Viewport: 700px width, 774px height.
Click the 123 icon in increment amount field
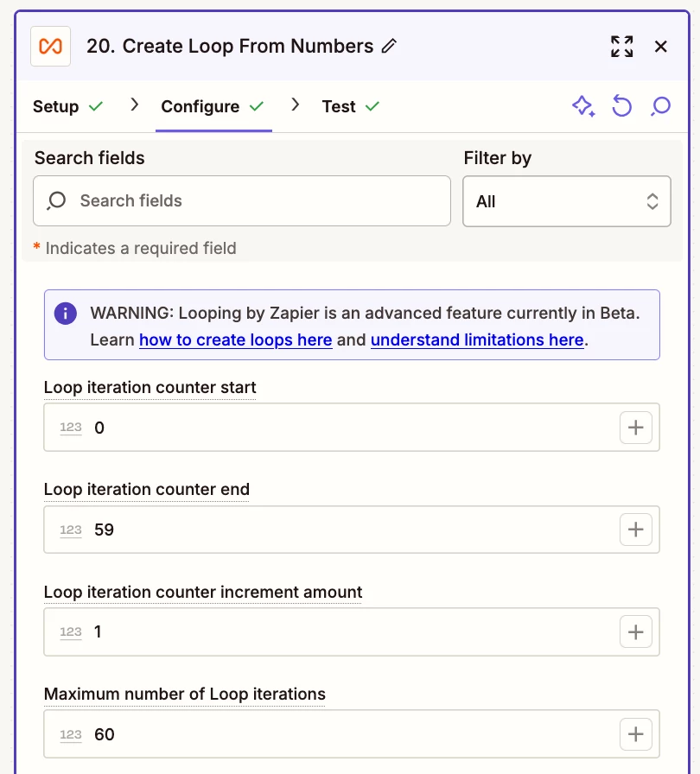click(x=71, y=632)
